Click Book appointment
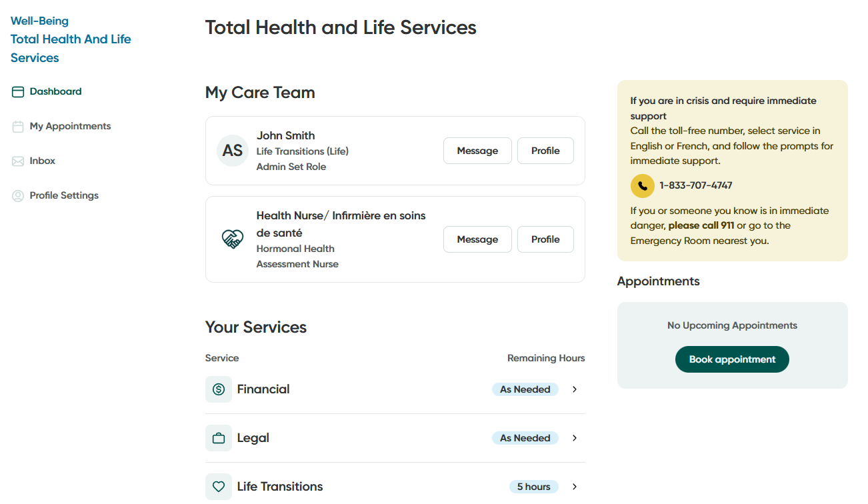Image resolution: width=868 pixels, height=504 pixels. [x=731, y=359]
